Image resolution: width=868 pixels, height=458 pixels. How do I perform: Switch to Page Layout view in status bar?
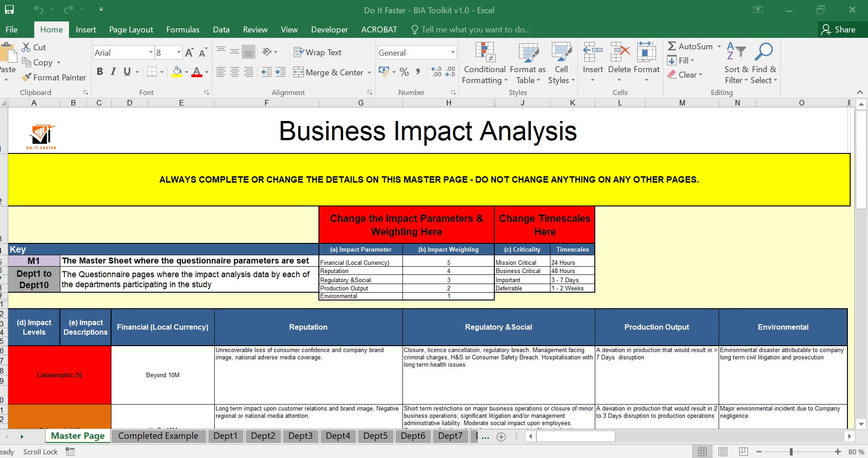[x=723, y=452]
